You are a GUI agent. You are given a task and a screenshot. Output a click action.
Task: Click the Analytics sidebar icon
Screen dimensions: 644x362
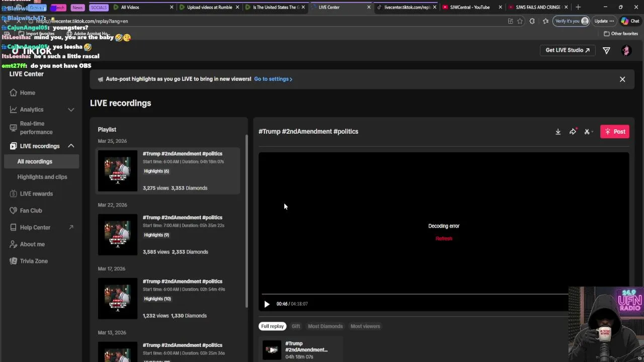[14, 110]
